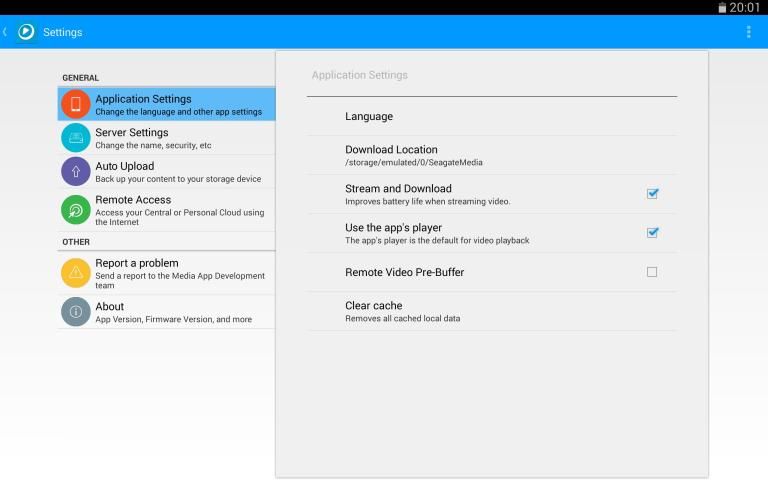Tap the orange Application Settings phone icon
The height and width of the screenshot is (480, 768).
[76, 104]
